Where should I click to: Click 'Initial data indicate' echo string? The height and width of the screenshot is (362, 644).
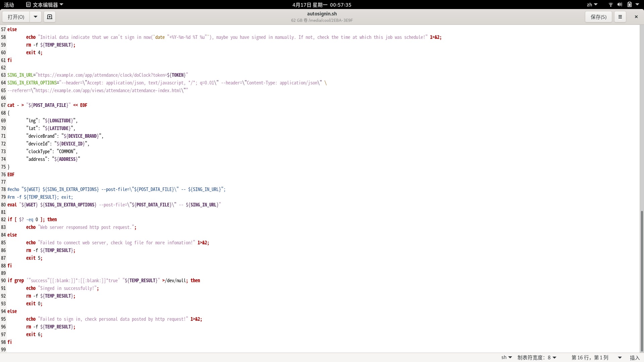point(233,37)
